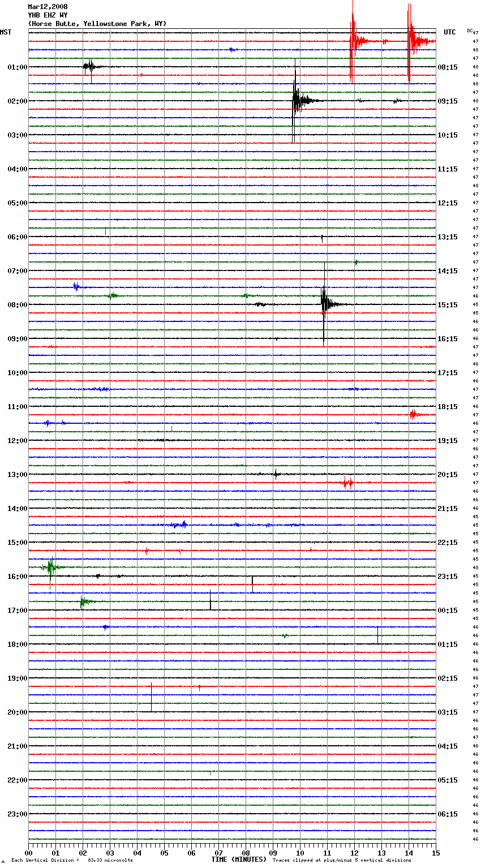Select the station code "YHB EHZ WY"

point(48,15)
